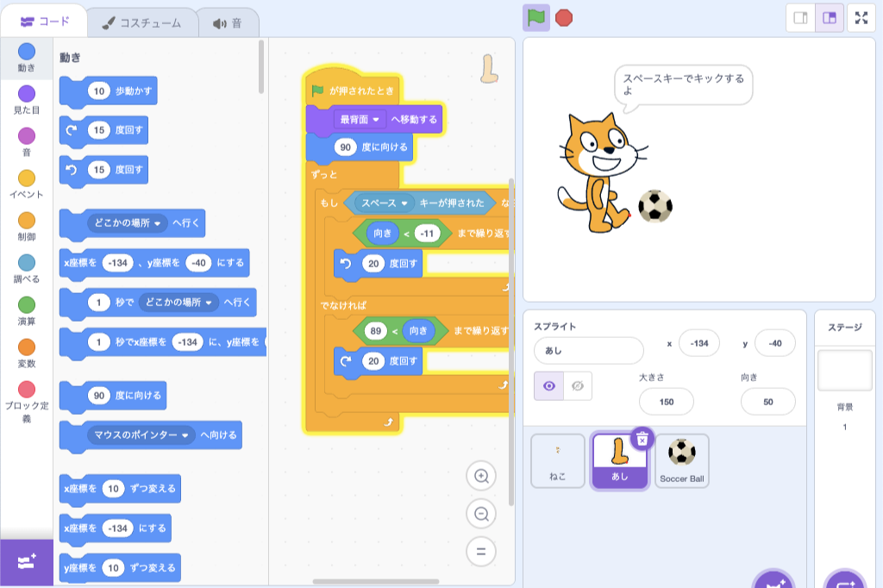Screen dimensions: 883x588
Task: Click the sprite name field あし
Action: pyautogui.click(x=588, y=350)
